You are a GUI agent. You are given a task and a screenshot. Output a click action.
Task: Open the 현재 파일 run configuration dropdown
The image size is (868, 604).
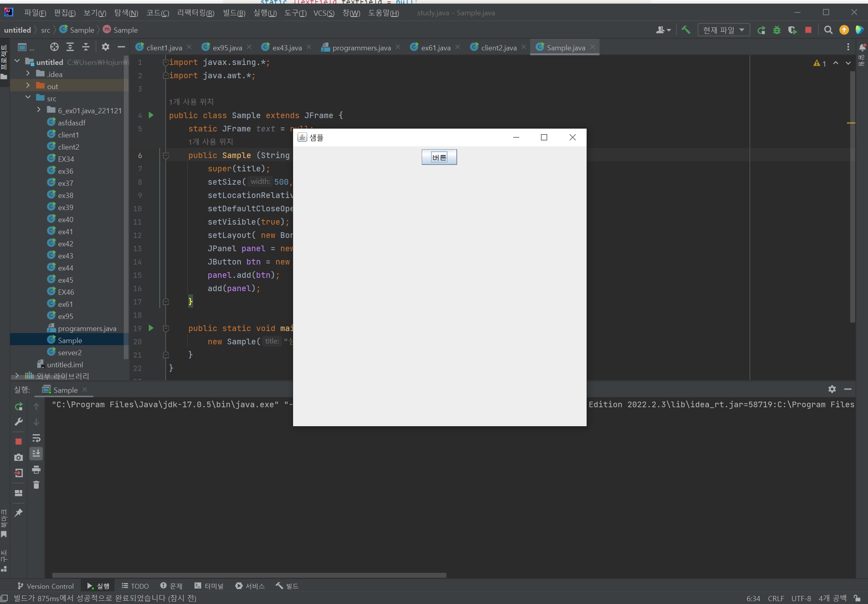(x=724, y=30)
